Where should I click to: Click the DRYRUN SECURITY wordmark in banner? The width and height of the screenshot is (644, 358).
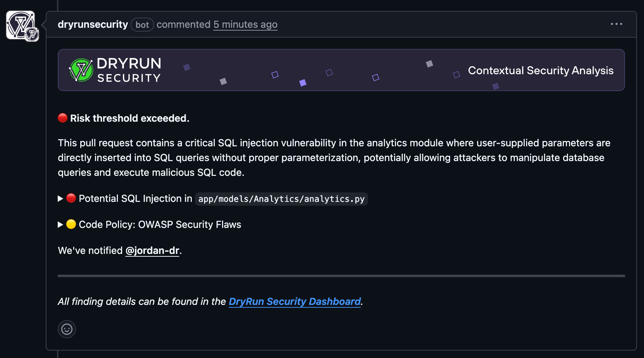click(x=129, y=70)
